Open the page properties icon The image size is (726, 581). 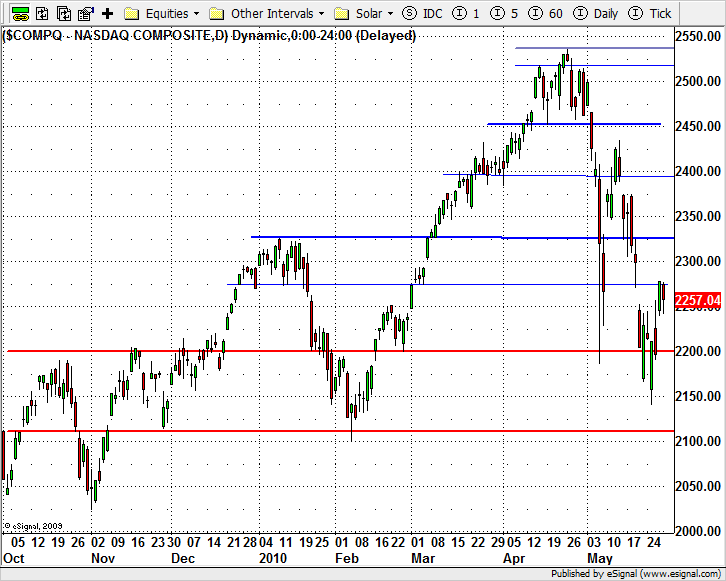point(85,13)
